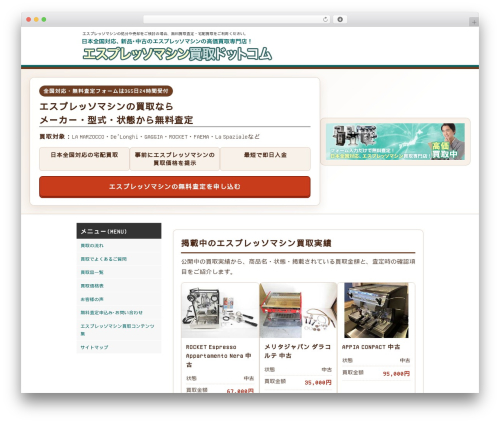Open a new tab with the plus button

(474, 22)
